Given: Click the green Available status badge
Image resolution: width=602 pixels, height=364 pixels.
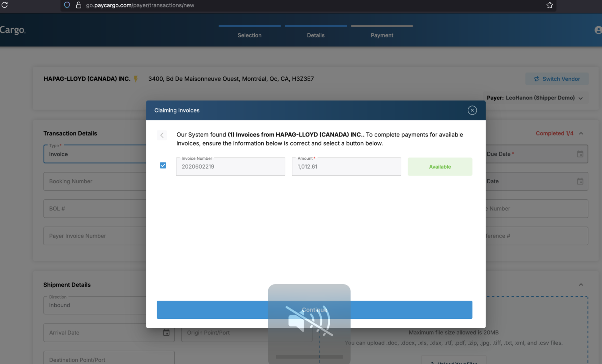Looking at the screenshot, I should point(440,166).
